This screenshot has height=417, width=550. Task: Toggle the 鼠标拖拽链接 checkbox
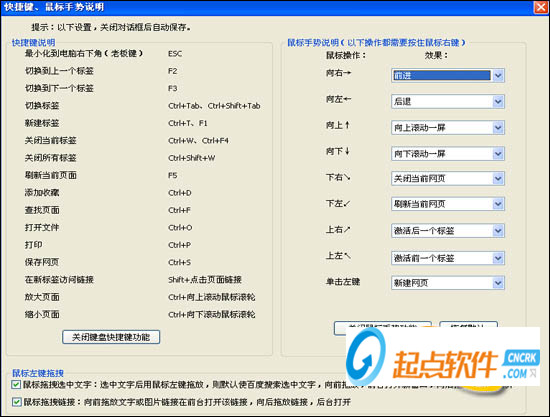16,402
